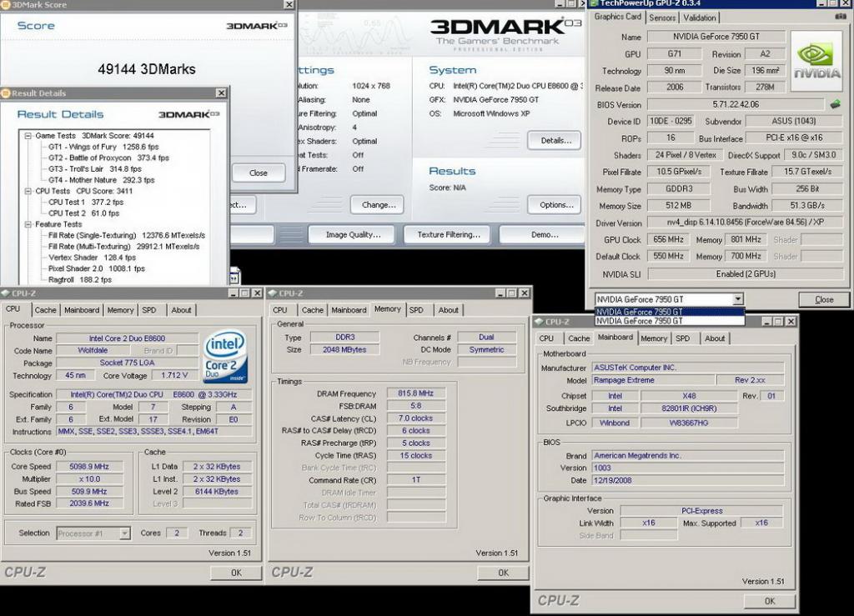The width and height of the screenshot is (854, 616).
Task: Click the Options... button under Results
Action: coord(555,204)
